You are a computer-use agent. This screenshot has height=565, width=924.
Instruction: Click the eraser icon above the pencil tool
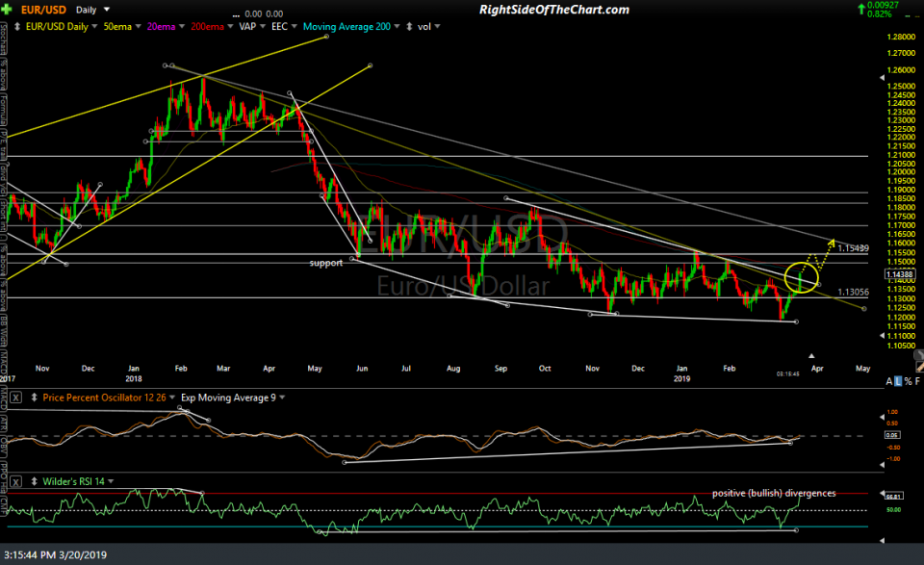click(x=917, y=354)
